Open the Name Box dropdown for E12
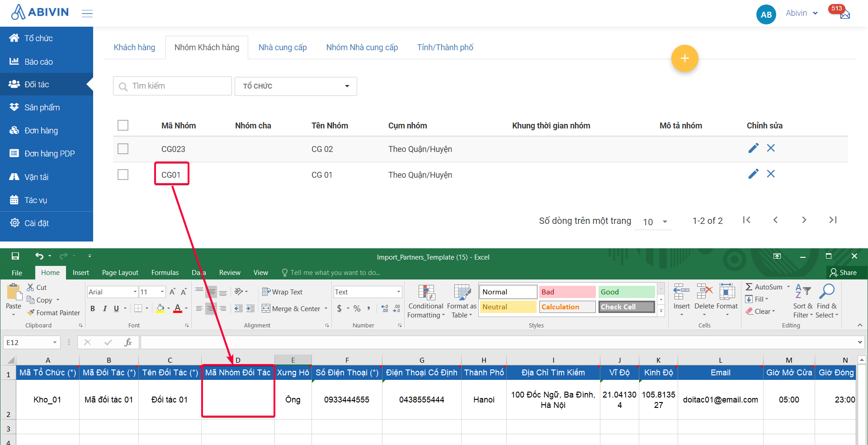 (x=55, y=342)
